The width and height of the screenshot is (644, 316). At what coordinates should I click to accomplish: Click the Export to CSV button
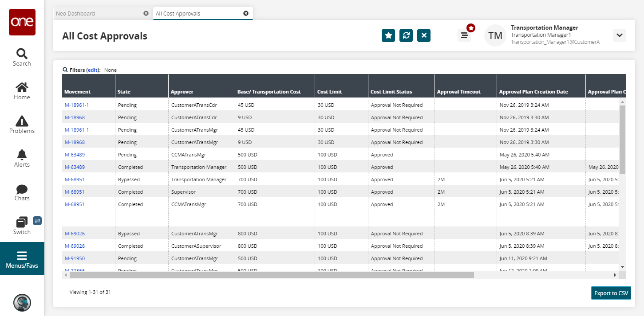coord(611,293)
